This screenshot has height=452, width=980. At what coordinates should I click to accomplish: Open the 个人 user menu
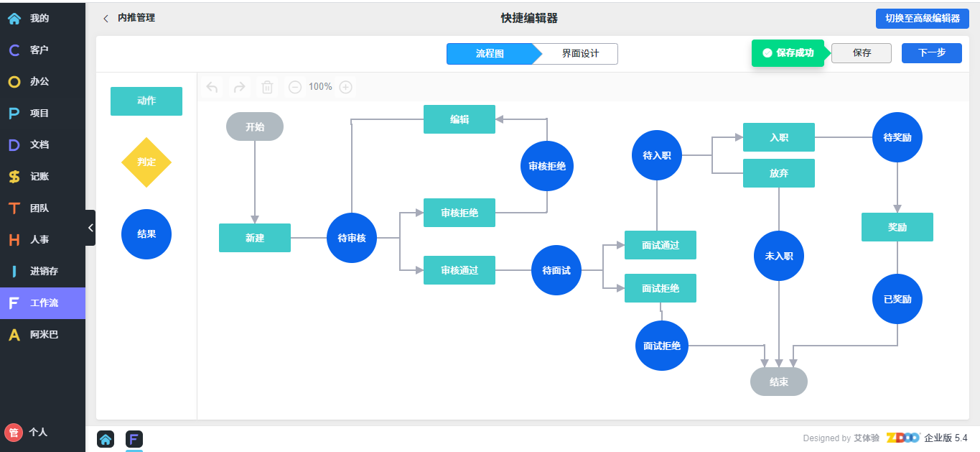point(29,432)
